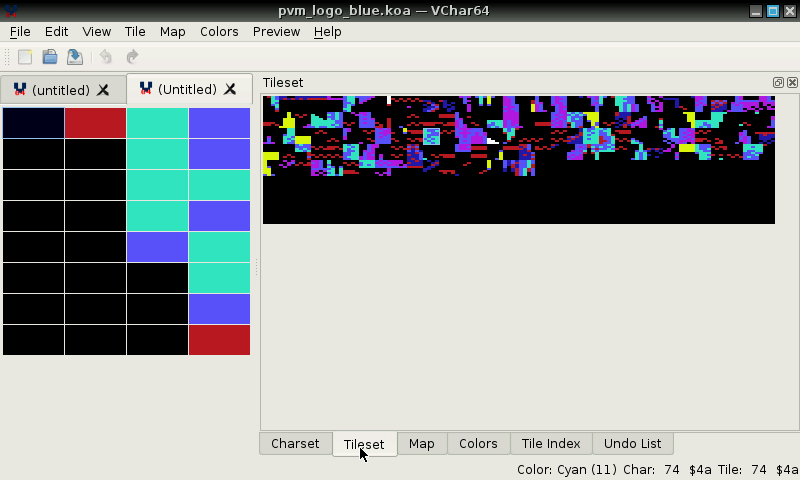Switch to the Charset tab
Screen dimensions: 800x480
coord(295,444)
